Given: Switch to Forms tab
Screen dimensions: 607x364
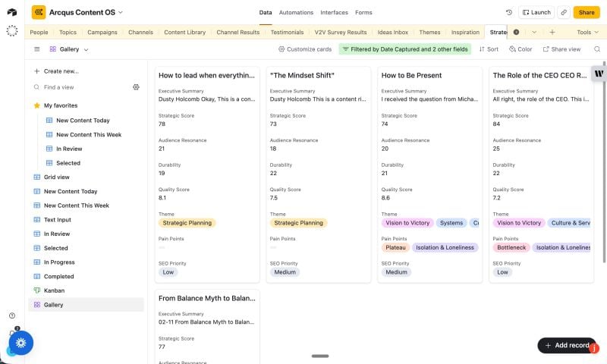Looking at the screenshot, I should click(363, 12).
